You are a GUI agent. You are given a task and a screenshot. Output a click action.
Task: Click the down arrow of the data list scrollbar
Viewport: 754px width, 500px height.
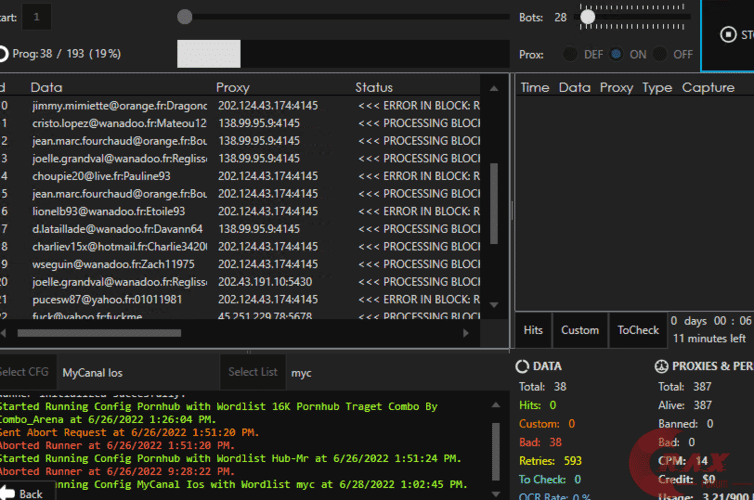[493, 304]
